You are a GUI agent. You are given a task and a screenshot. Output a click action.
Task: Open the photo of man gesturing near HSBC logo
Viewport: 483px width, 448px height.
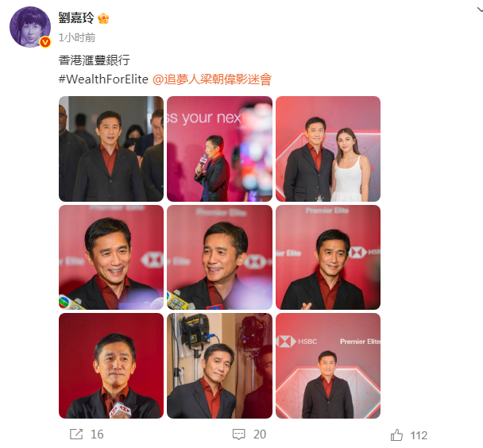328,257
